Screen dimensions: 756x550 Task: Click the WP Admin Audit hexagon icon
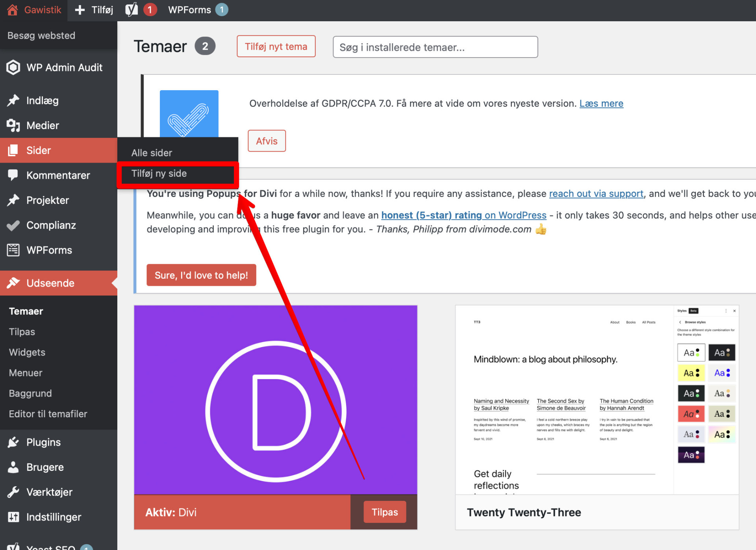pos(13,67)
